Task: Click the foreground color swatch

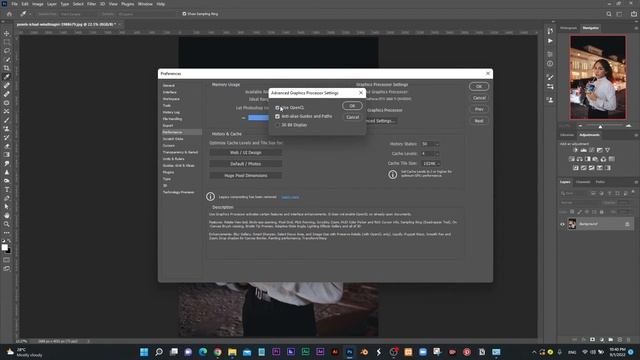Action: tap(4, 247)
